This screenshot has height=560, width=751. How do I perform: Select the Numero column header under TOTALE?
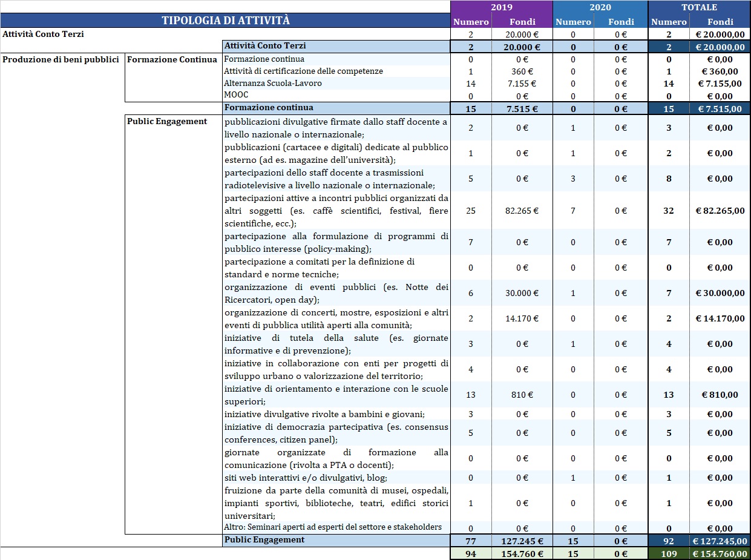(x=669, y=22)
